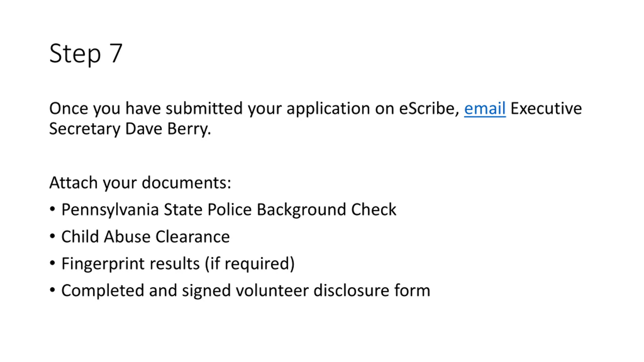The image size is (644, 362).
Task: Click Pennsylvania State Police Background Check item
Action: tap(229, 210)
